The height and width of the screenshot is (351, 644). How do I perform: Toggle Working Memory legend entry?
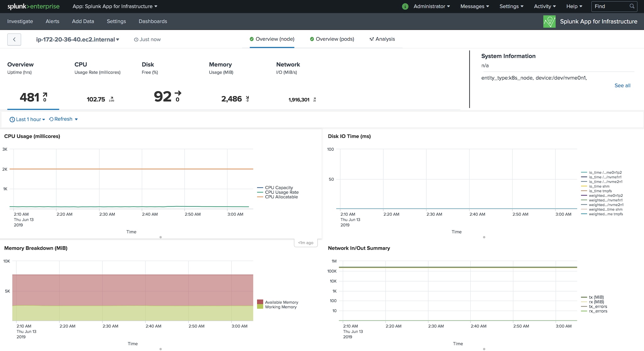[x=277, y=307]
